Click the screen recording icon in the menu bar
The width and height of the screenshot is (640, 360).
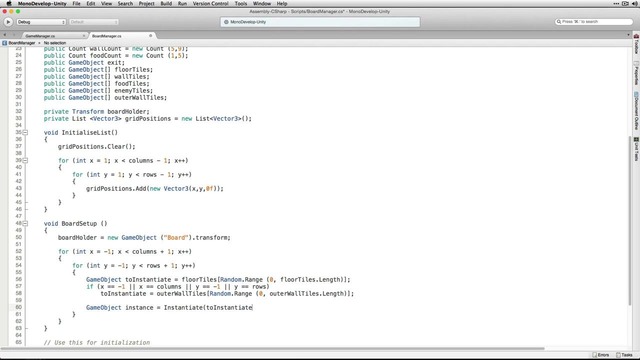point(625,3)
